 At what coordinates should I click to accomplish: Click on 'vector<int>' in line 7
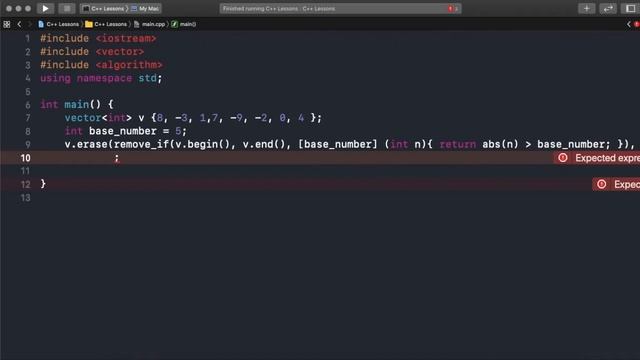(98, 118)
